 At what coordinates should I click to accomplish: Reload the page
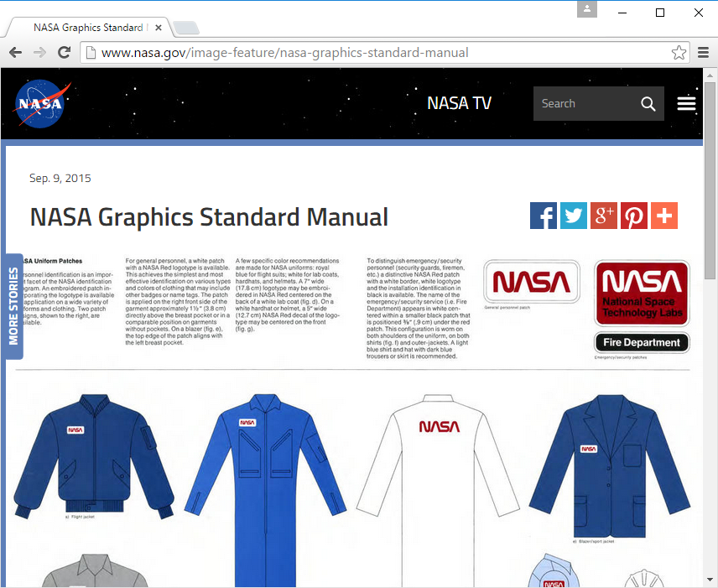65,52
